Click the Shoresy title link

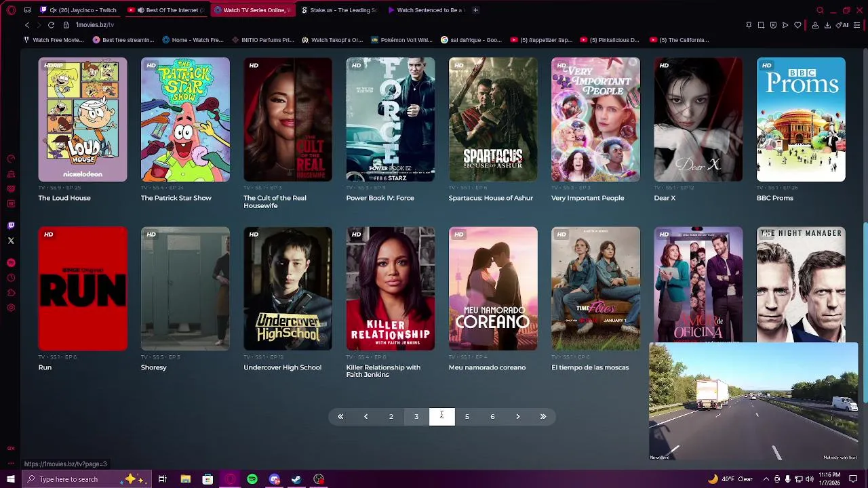point(153,367)
